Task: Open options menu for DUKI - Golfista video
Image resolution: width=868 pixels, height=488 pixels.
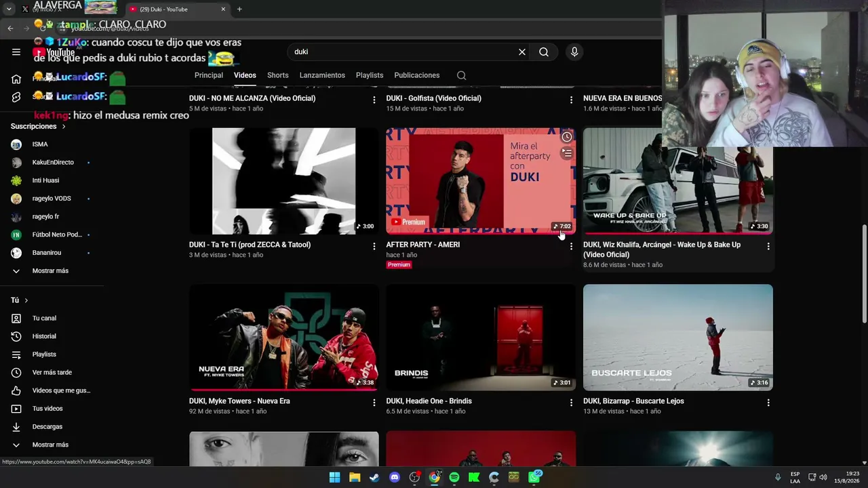Action: tap(571, 100)
